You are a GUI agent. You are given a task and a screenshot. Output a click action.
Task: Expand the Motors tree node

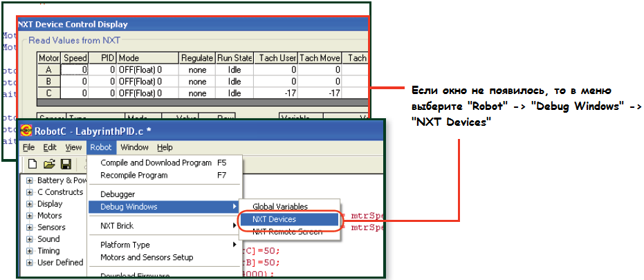[30, 216]
